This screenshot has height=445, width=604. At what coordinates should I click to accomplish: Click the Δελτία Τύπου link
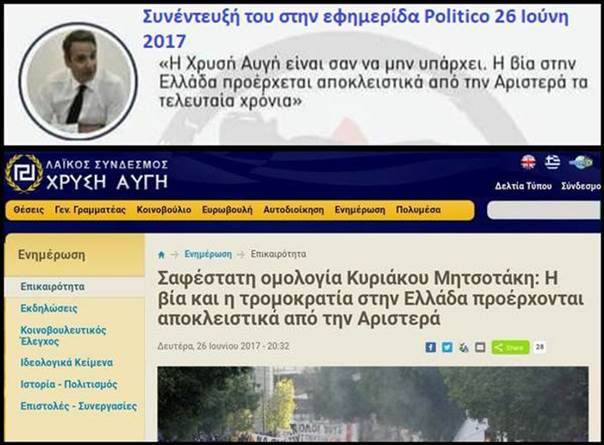[524, 186]
